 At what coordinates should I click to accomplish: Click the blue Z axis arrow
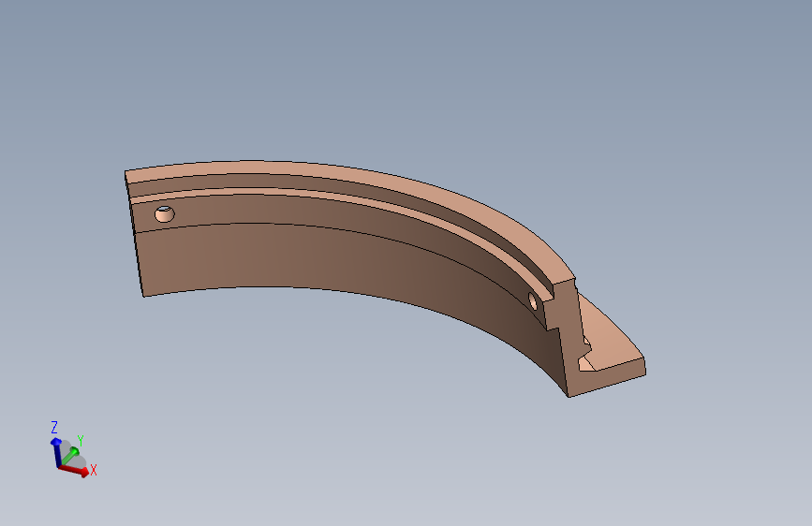(55, 450)
